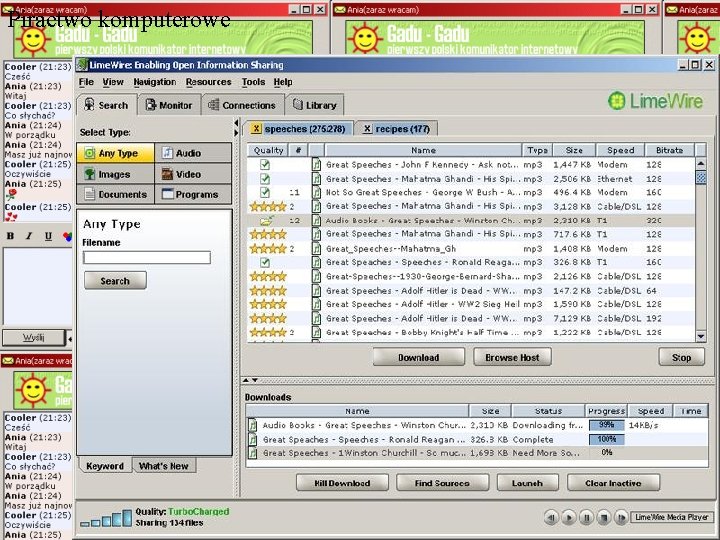Sort results by Bitrate column
Screen dimensions: 720x540
669,150
